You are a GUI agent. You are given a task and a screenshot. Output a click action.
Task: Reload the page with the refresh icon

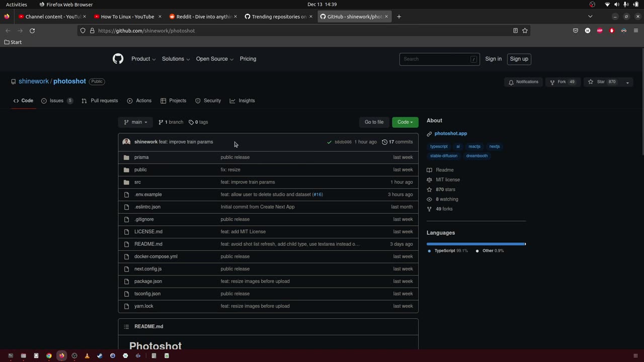(32, 31)
